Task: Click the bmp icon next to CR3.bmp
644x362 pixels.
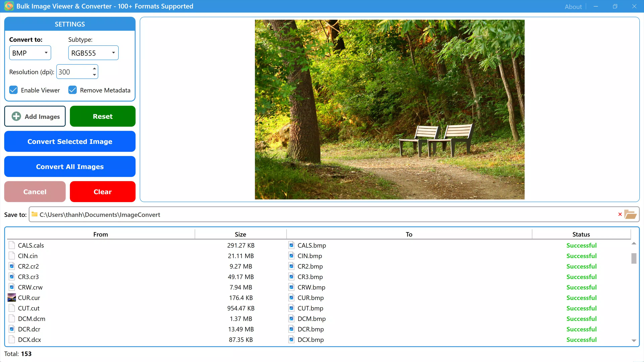Action: 291,277
